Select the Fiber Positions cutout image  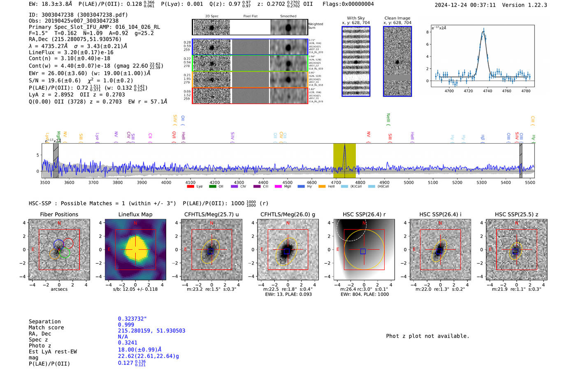[59, 249]
